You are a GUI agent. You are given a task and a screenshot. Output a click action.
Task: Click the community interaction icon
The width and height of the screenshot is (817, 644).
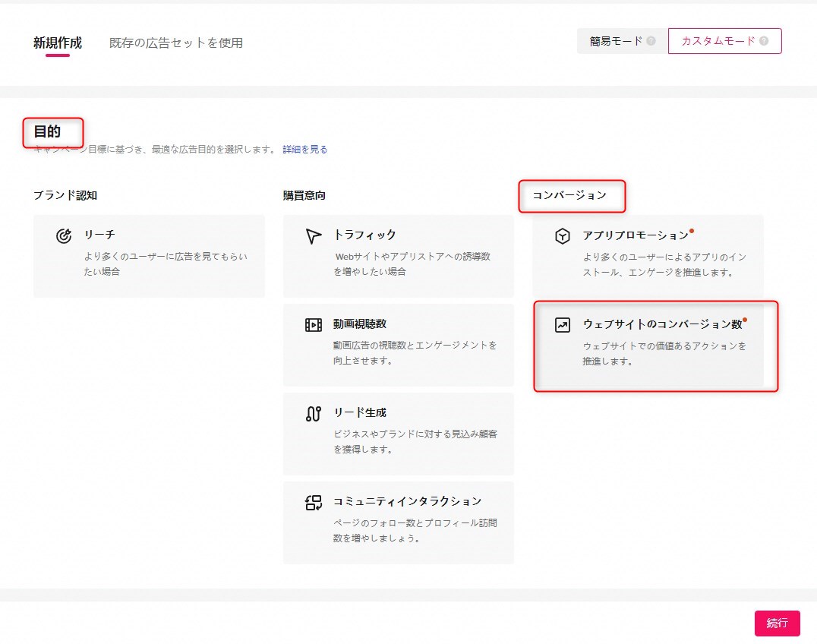click(x=314, y=502)
